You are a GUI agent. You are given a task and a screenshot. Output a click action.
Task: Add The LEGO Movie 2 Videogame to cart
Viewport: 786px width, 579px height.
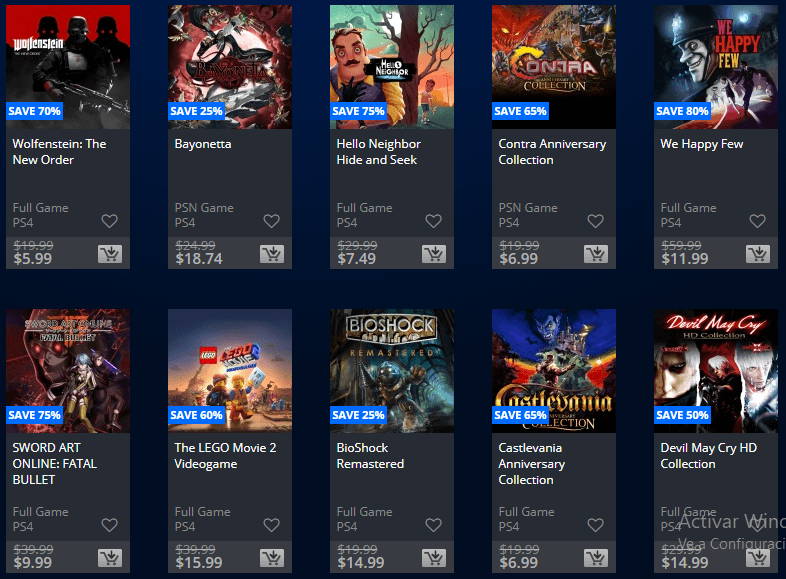272,558
